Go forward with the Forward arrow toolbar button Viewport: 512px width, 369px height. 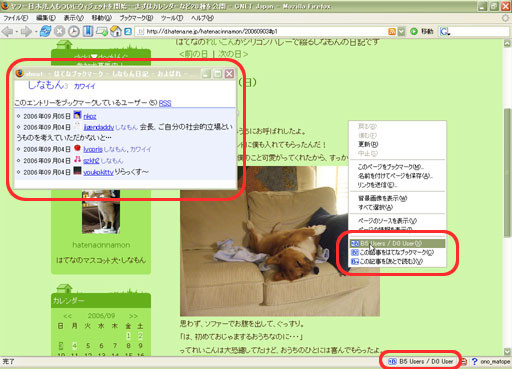[x=26, y=32]
